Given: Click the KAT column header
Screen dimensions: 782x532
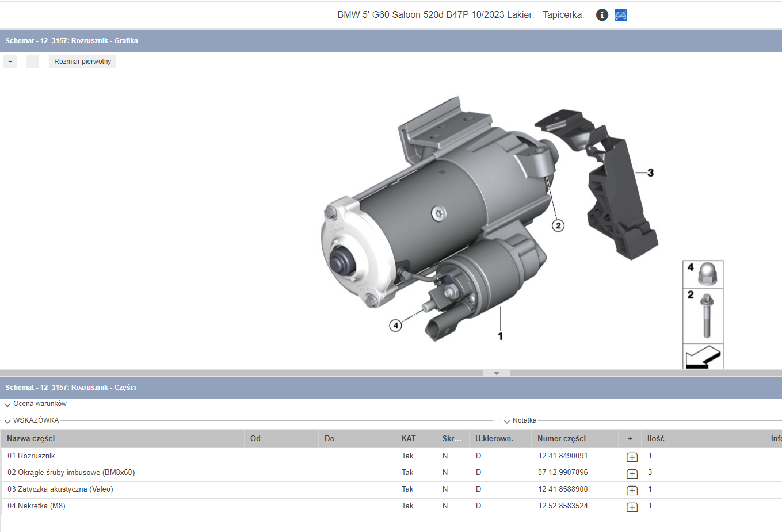Looking at the screenshot, I should (415, 438).
